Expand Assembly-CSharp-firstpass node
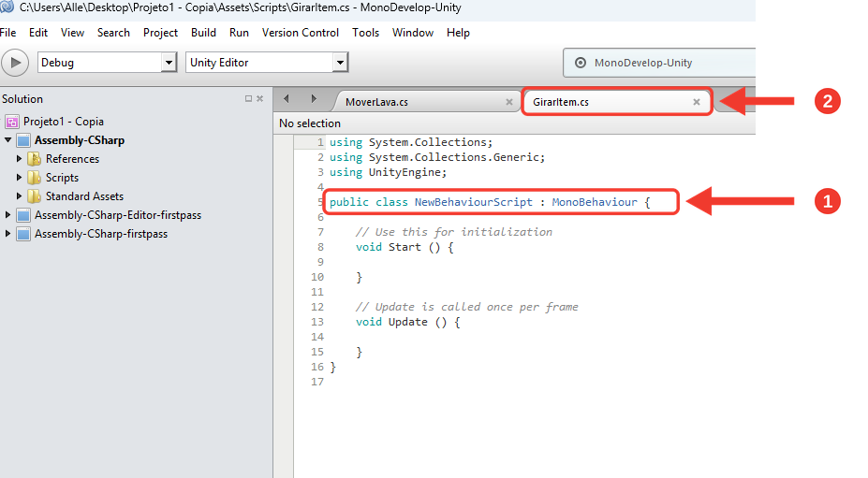Screen dimensions: 868x478 7,234
